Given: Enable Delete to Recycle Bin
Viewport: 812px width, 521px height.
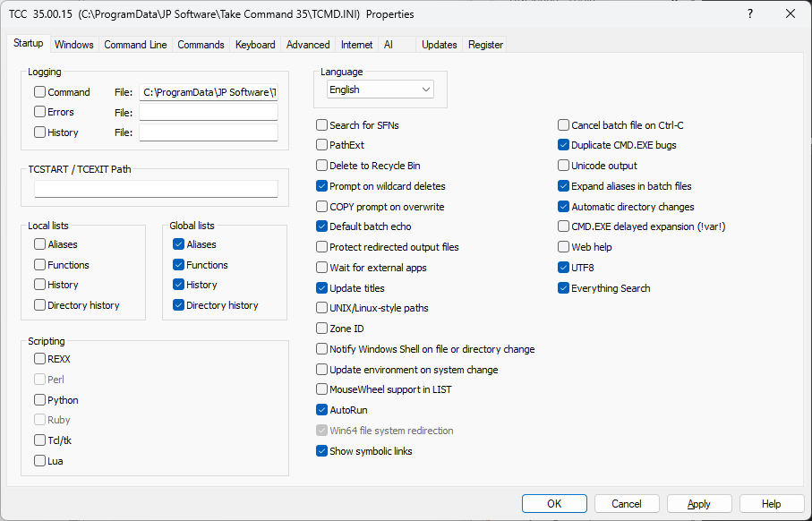Looking at the screenshot, I should point(321,166).
